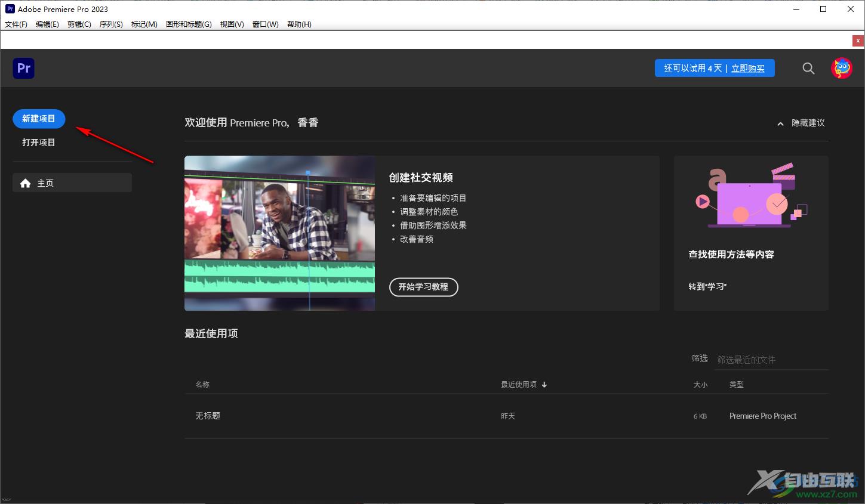Click the Adobe Premiere Pro title bar icon
This screenshot has width=865, height=504.
click(x=10, y=9)
